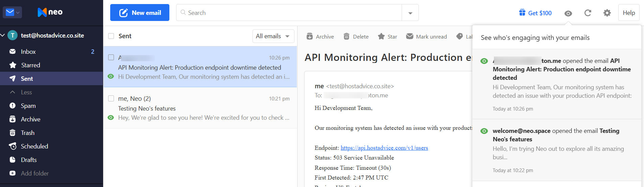Select the Sent folder in sidebar
This screenshot has width=644, height=187.
pos(51,78)
